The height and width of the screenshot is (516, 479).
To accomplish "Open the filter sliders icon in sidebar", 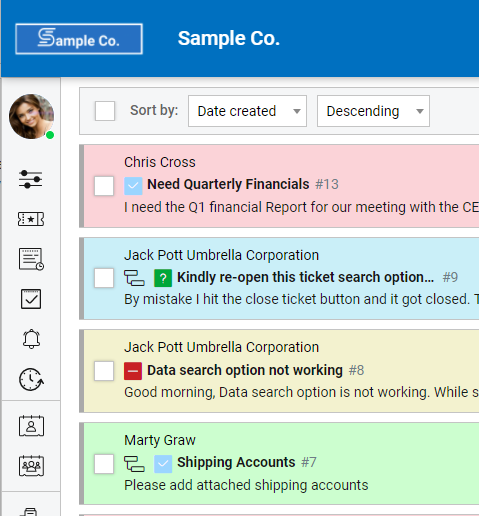I will pos(31,179).
